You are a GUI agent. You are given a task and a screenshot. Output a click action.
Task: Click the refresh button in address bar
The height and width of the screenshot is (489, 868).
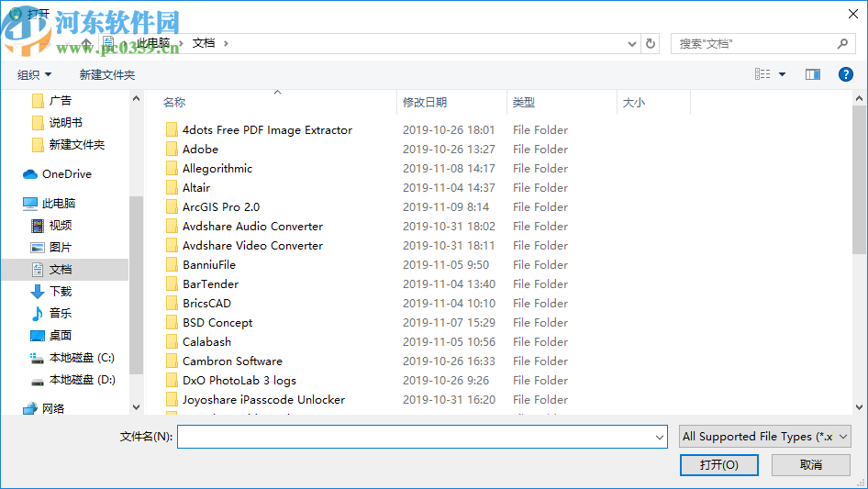(x=651, y=43)
